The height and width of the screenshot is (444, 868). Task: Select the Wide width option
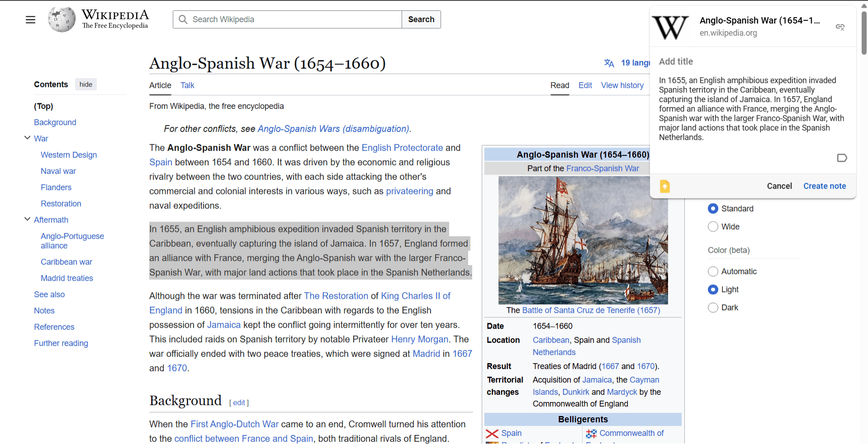coord(713,227)
